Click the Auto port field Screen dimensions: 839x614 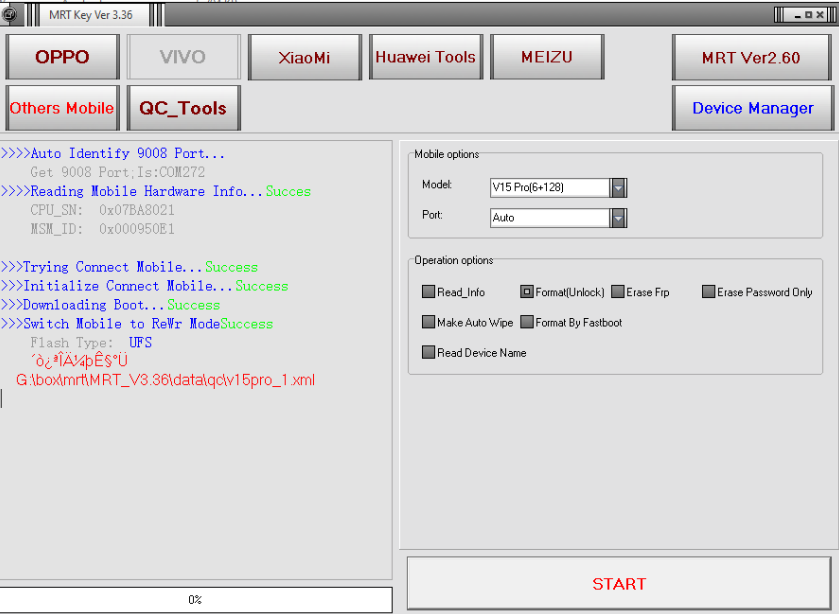click(x=550, y=218)
